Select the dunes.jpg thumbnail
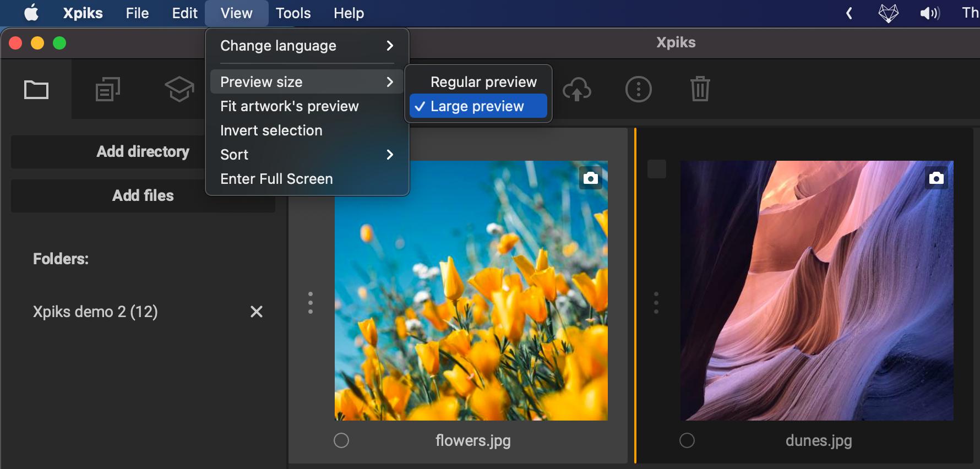Screen dimensions: 980x469 [817, 291]
